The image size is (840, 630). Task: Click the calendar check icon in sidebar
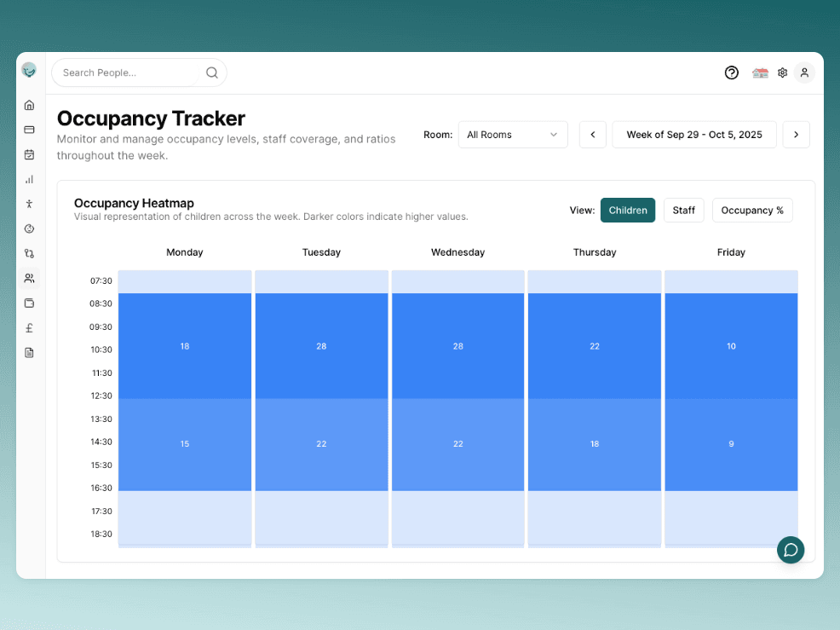click(x=29, y=154)
